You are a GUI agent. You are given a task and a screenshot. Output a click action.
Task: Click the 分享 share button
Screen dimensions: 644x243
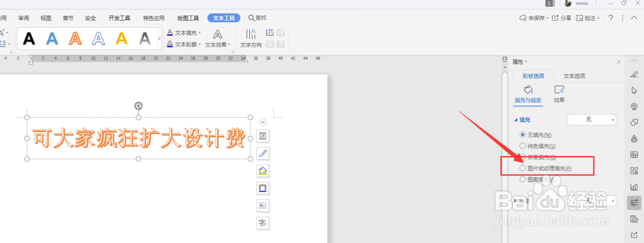pos(562,18)
